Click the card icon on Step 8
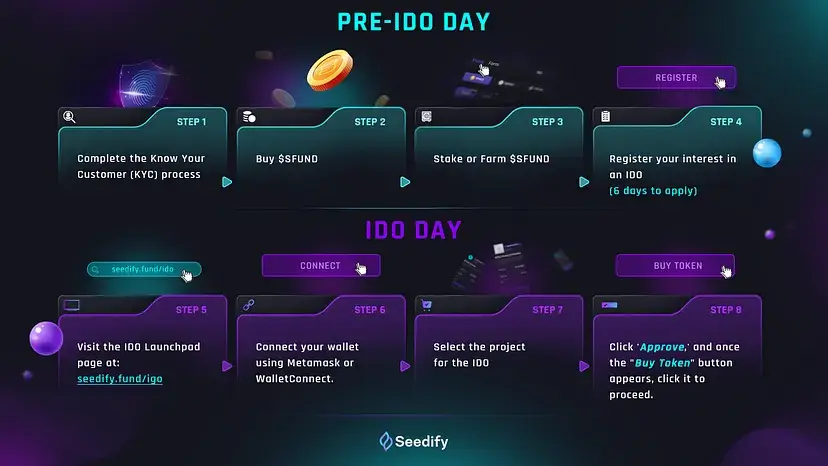This screenshot has width=828, height=466. click(609, 305)
